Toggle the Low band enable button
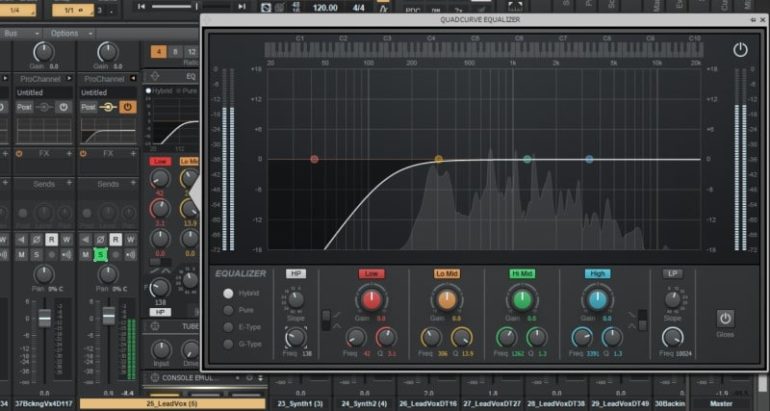This screenshot has width=770, height=411. point(371,273)
